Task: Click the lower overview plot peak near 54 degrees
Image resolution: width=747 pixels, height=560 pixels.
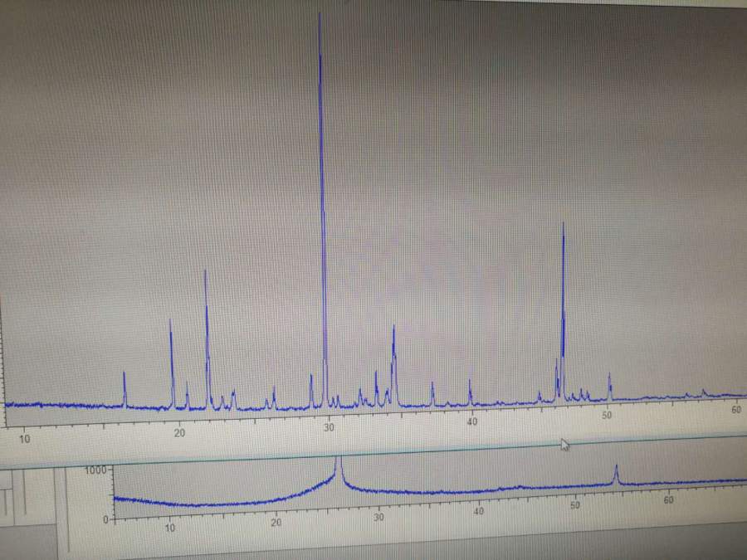Action: [616, 475]
